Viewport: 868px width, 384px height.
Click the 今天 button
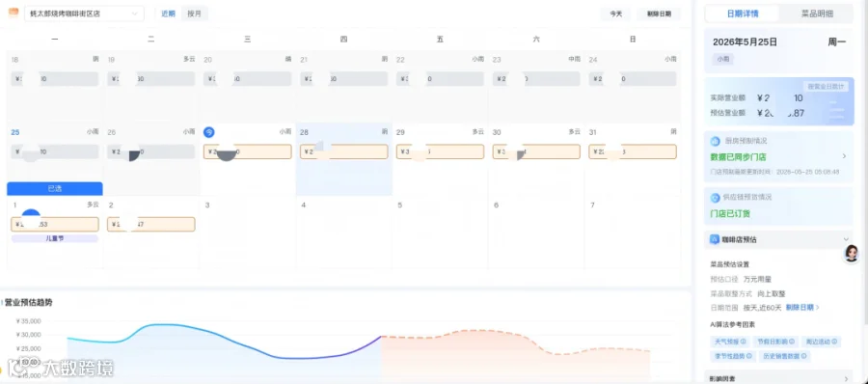coord(616,14)
